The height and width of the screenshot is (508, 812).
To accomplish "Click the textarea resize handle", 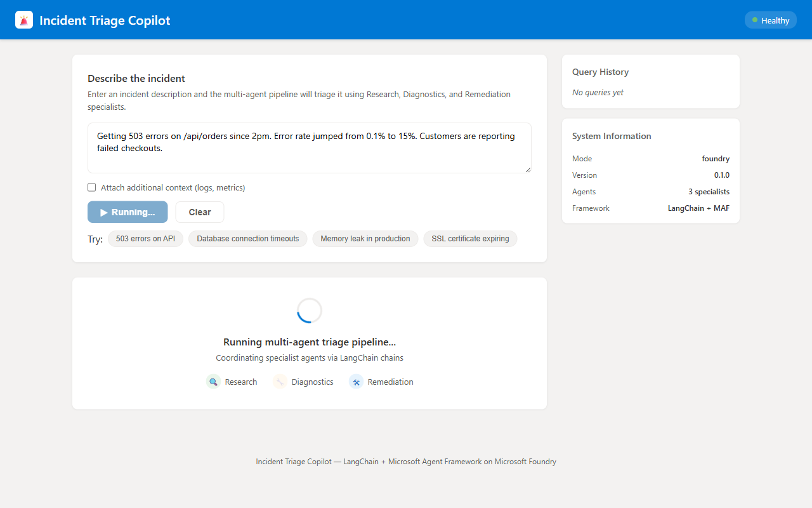I will point(528,170).
